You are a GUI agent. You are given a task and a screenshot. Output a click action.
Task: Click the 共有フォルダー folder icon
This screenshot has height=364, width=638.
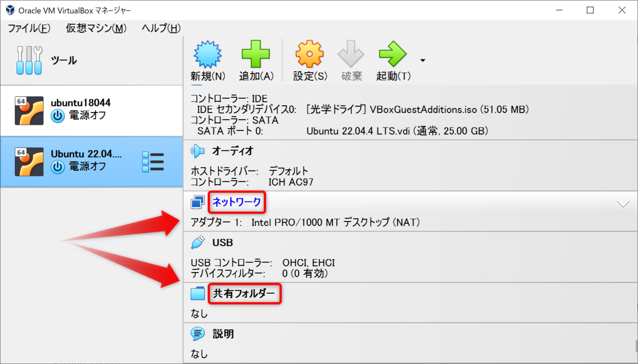coord(198,293)
